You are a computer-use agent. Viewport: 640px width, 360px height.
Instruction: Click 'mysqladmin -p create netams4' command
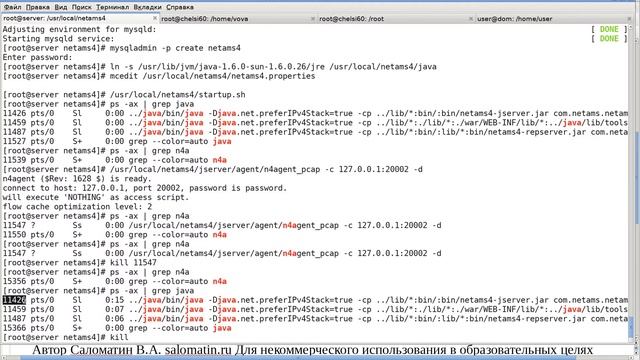(x=175, y=48)
